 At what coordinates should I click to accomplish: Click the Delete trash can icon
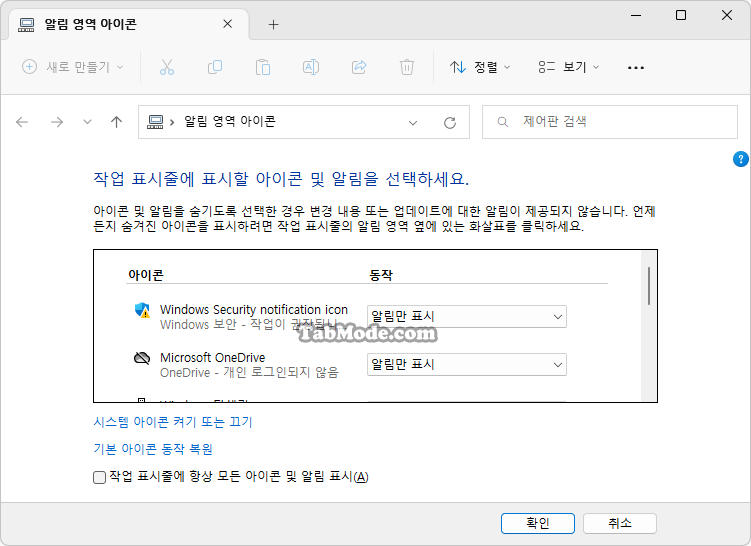(x=407, y=67)
